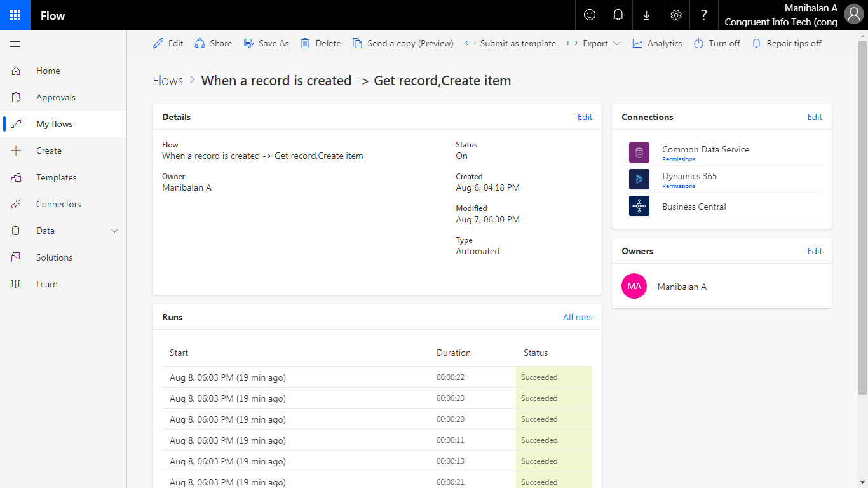The width and height of the screenshot is (868, 488).
Task: Share this flow from the toolbar
Action: tap(214, 43)
